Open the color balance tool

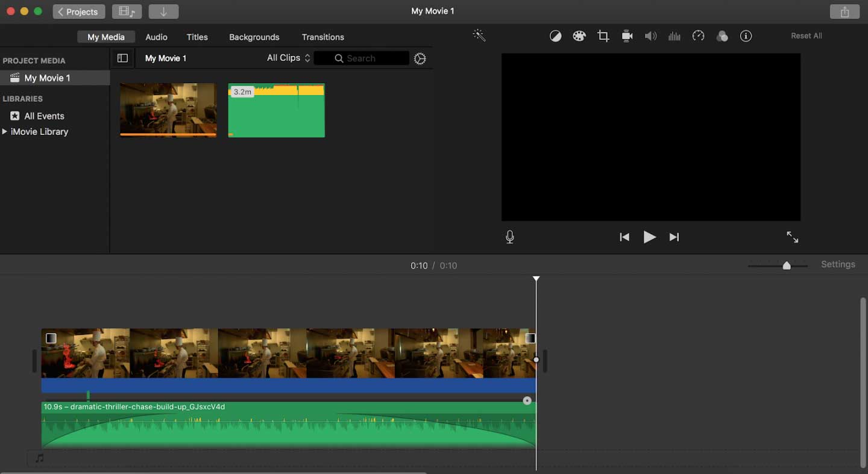[555, 36]
